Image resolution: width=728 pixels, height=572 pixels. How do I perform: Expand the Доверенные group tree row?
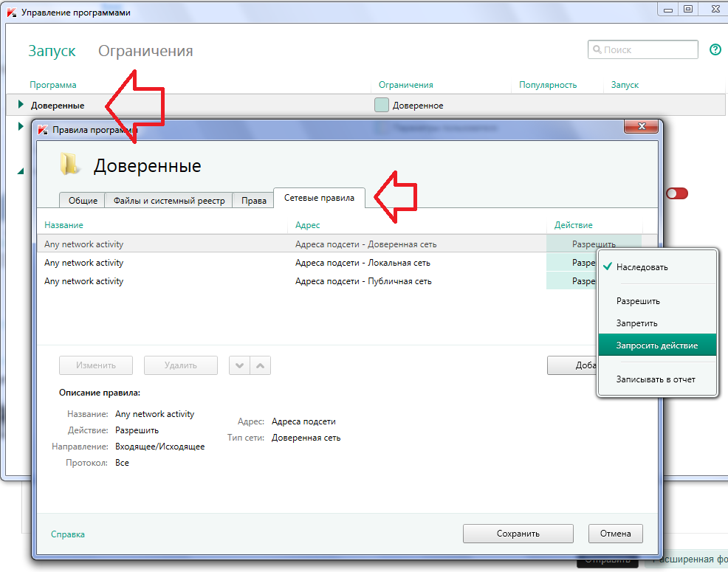(x=21, y=105)
